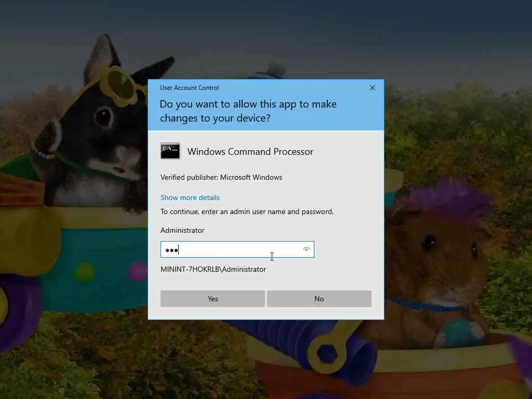Reveal password with the eye icon
The height and width of the screenshot is (399, 532).
306,249
